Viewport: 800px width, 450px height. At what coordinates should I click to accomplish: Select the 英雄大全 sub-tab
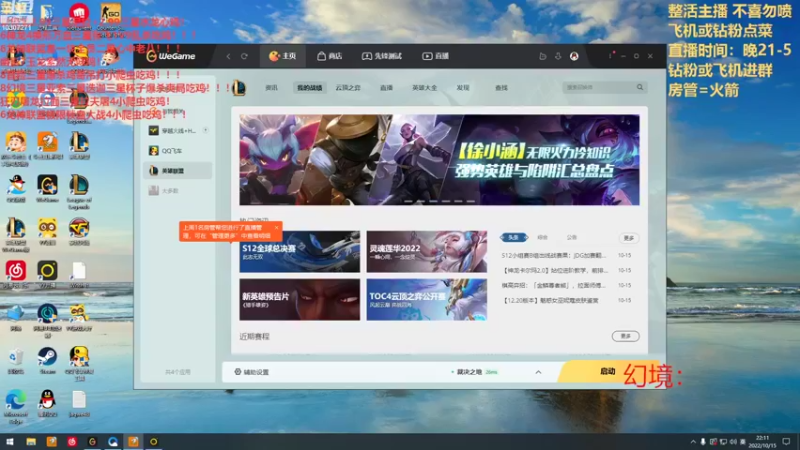click(x=424, y=88)
